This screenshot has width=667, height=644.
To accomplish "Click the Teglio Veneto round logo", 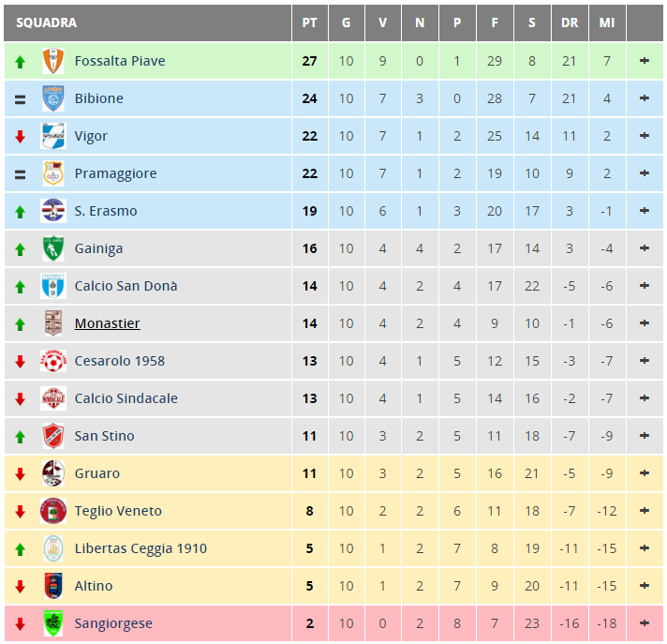I will click(x=53, y=511).
